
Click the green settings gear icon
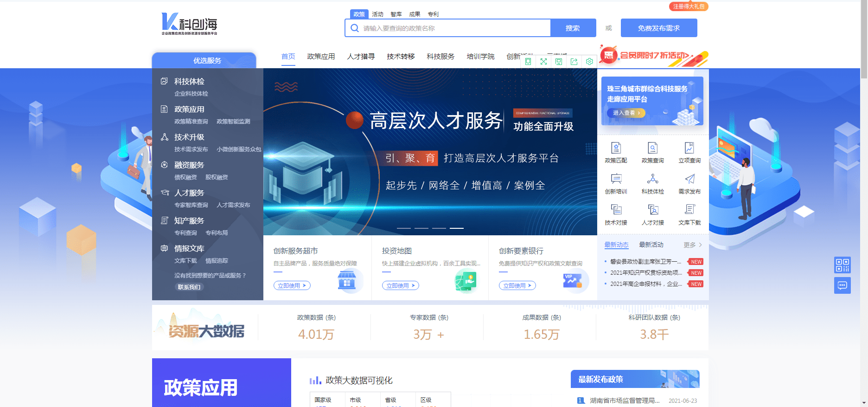589,62
